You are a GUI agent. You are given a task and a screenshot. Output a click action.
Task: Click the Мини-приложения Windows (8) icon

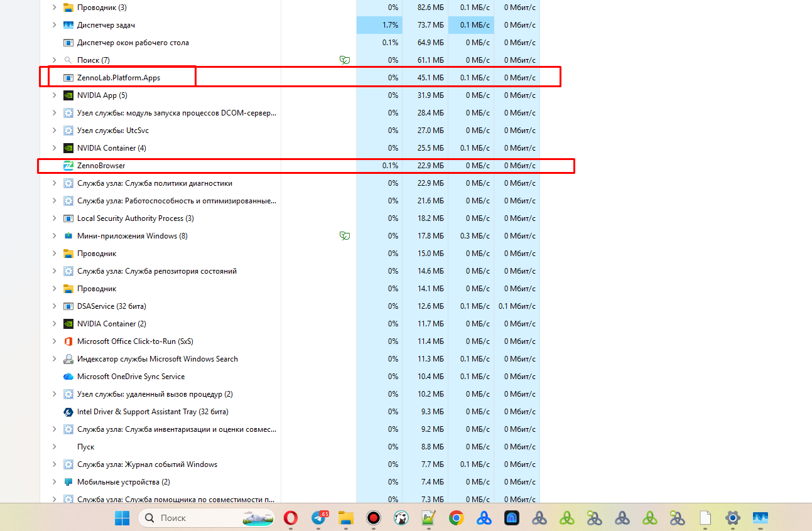tap(68, 236)
